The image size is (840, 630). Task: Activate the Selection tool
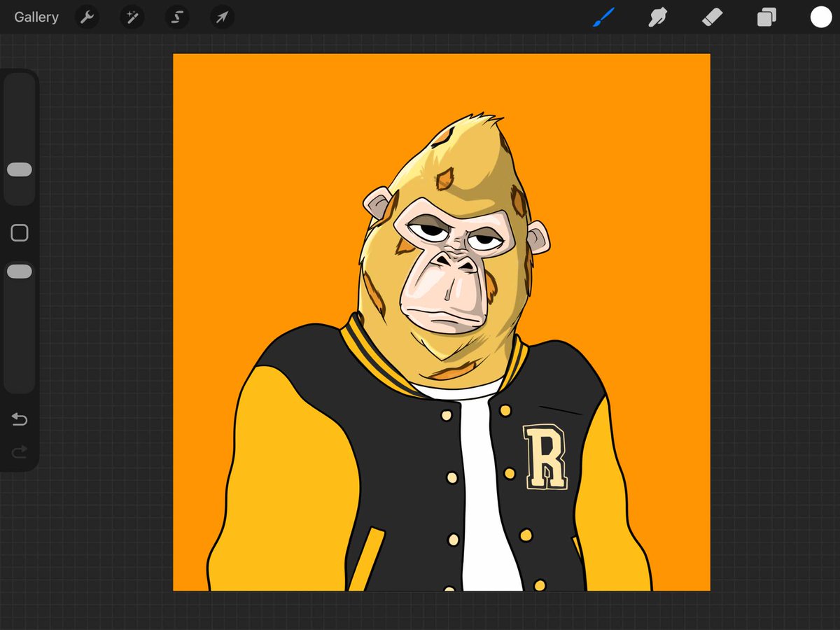(177, 17)
